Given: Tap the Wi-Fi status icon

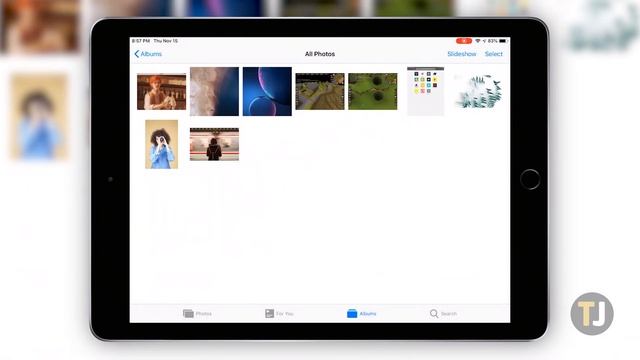Looking at the screenshot, I should (478, 41).
